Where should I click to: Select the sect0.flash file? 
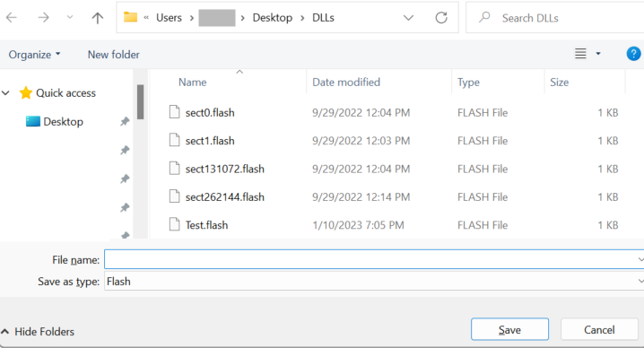click(210, 113)
